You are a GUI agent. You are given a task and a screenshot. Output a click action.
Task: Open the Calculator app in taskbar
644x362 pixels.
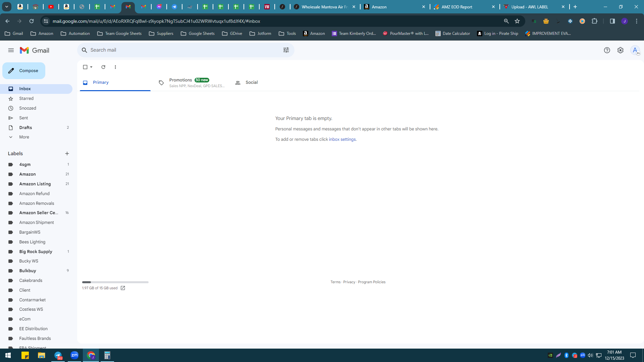(107, 355)
